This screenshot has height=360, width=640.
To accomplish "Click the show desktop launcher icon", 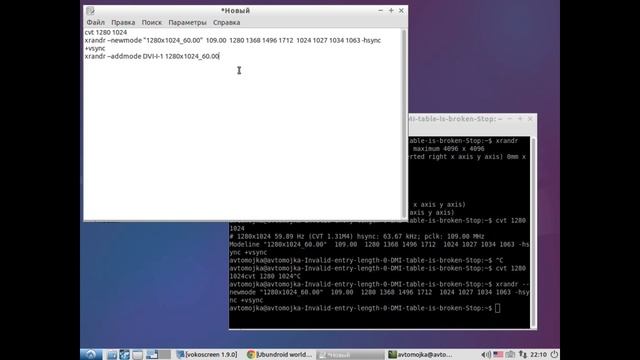I will (x=138, y=355).
